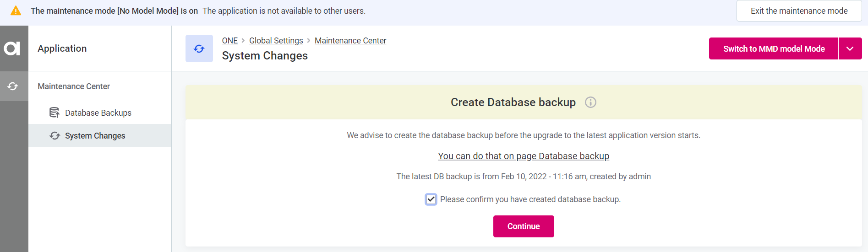Follow the 'You can do that on page Database backup' link
Viewport: 868px width, 252px height.
coord(523,156)
